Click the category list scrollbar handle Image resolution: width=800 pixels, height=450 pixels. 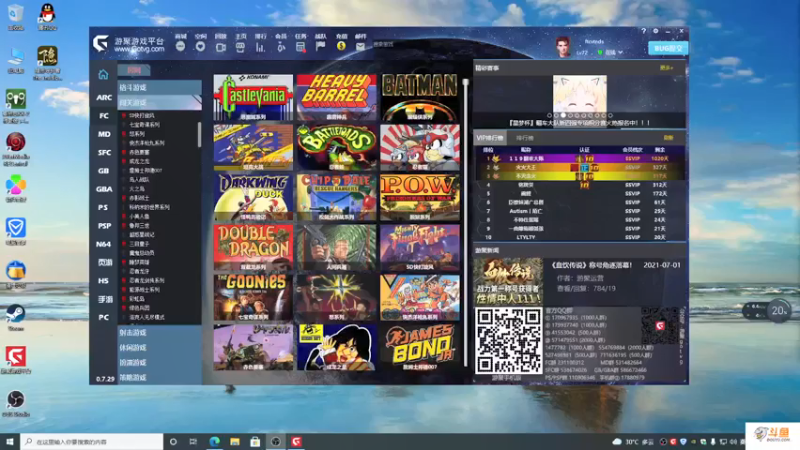pos(199,135)
